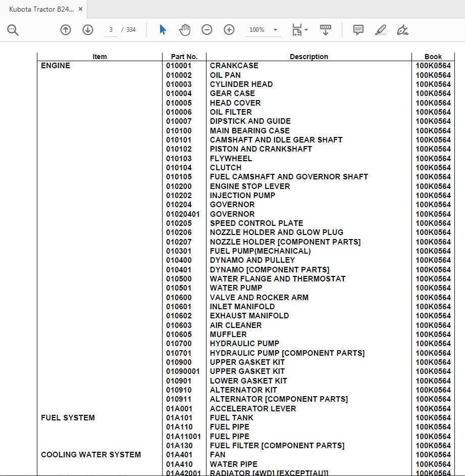Click part number 01A11001
Image resolution: width=465 pixels, height=476 pixels.
183,437
